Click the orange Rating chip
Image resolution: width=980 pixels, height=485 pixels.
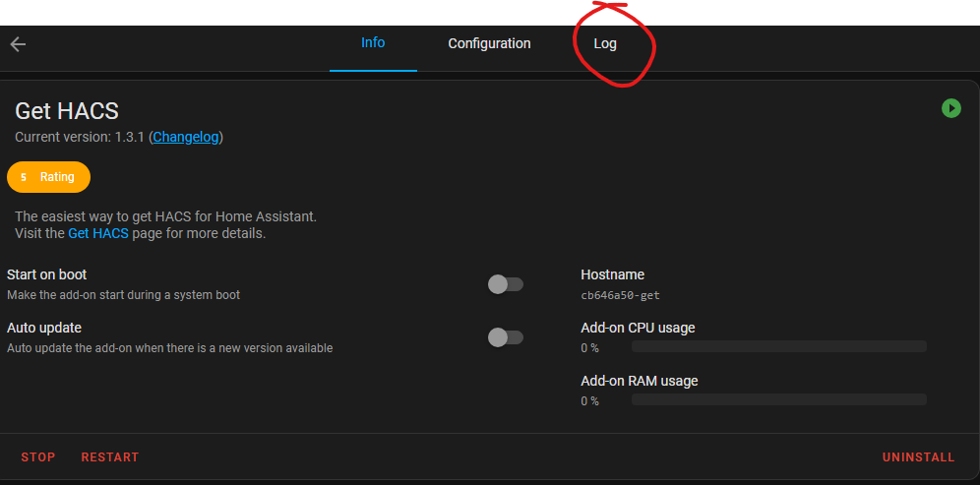pos(48,177)
